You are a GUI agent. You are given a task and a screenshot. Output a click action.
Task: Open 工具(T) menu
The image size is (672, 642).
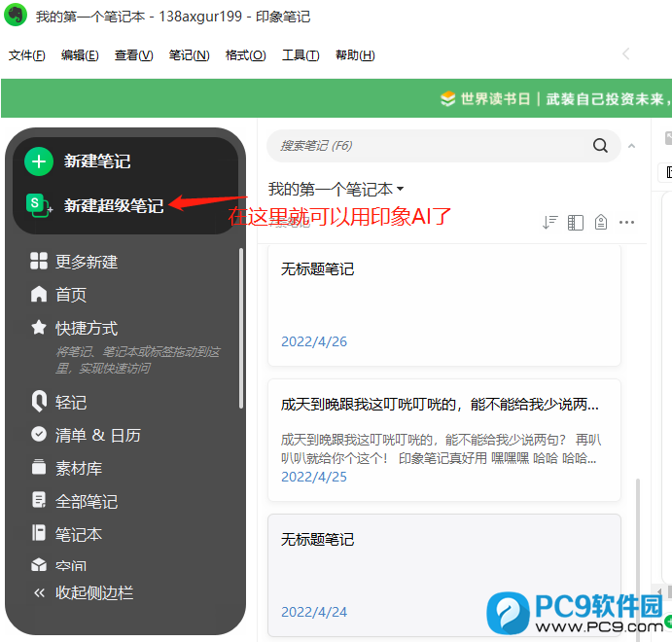301,55
